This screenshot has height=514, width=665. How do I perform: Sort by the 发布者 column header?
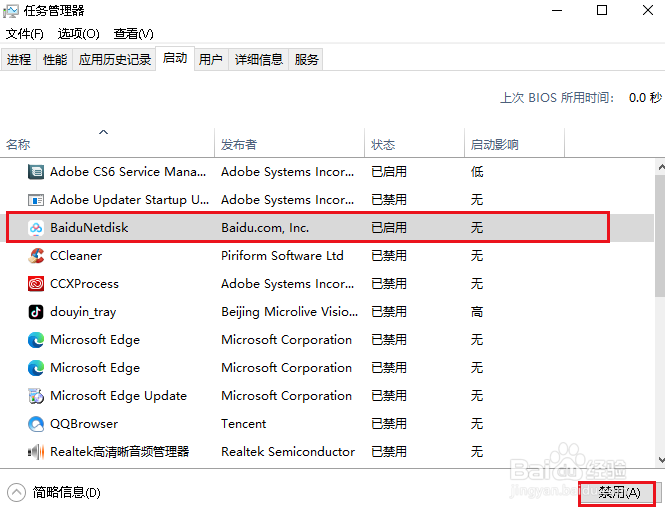tap(289, 144)
